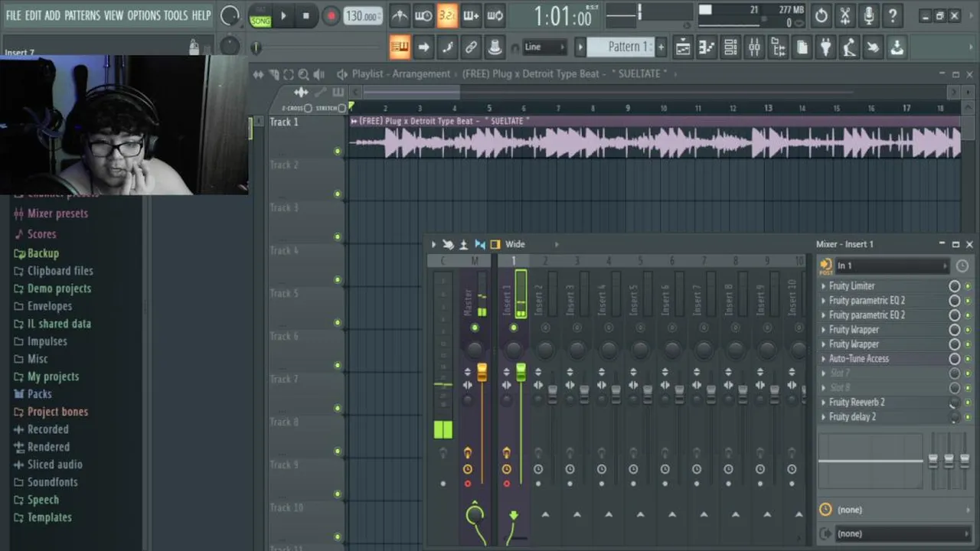The image size is (980, 551).
Task: Open the Playlist view from the toolbar
Action: (x=683, y=47)
